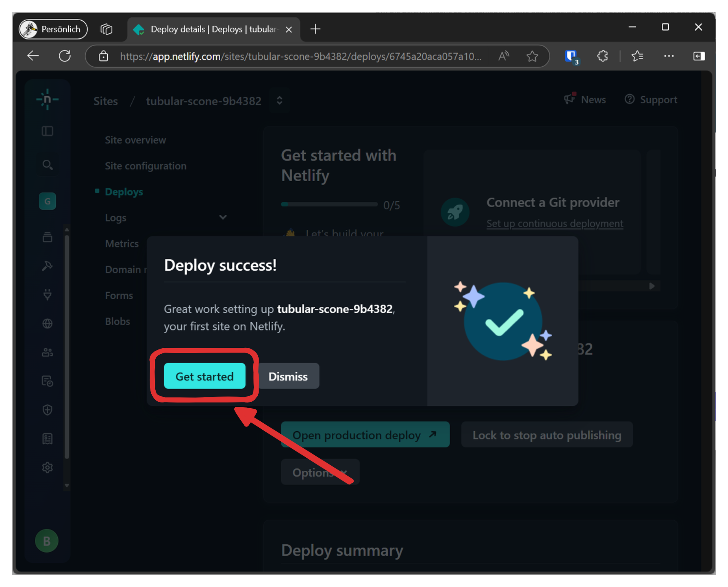
Task: Open browser settings and more menu
Action: click(669, 56)
